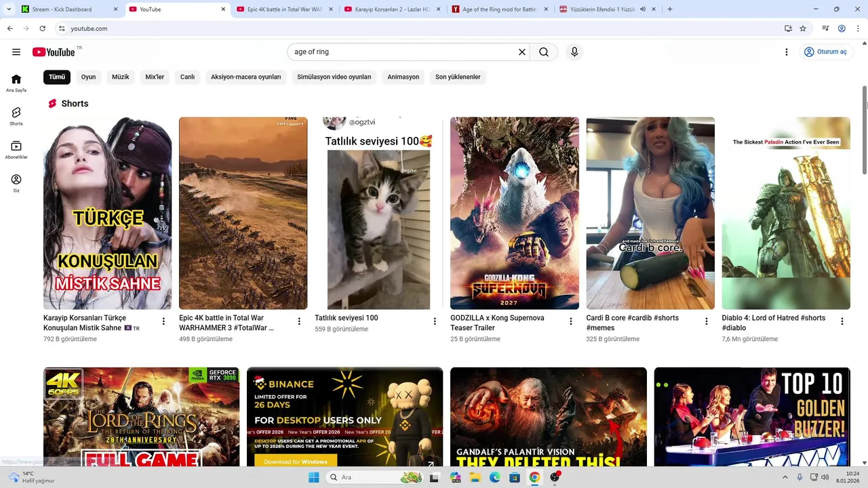The height and width of the screenshot is (488, 868).
Task: Open the Windows Start menu
Action: 313,477
